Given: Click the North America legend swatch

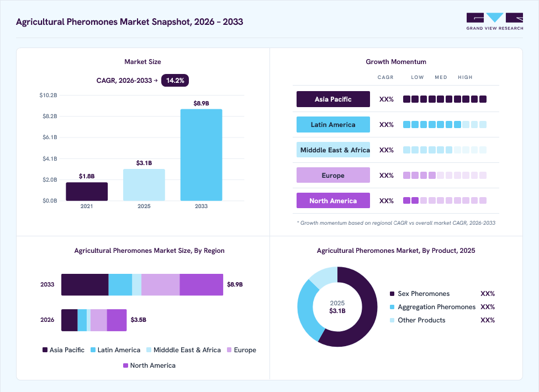Looking at the screenshot, I should [x=125, y=365].
